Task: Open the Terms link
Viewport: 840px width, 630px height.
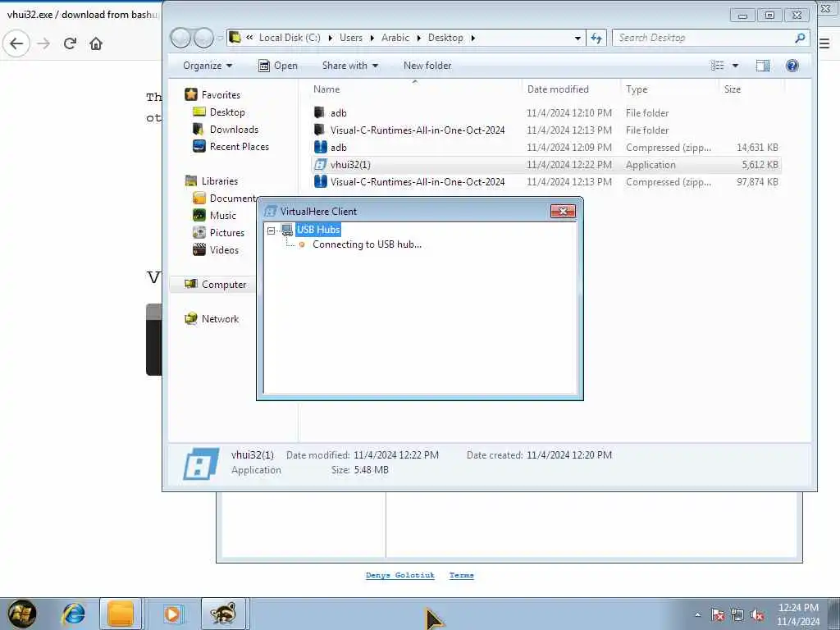Action: click(x=461, y=575)
